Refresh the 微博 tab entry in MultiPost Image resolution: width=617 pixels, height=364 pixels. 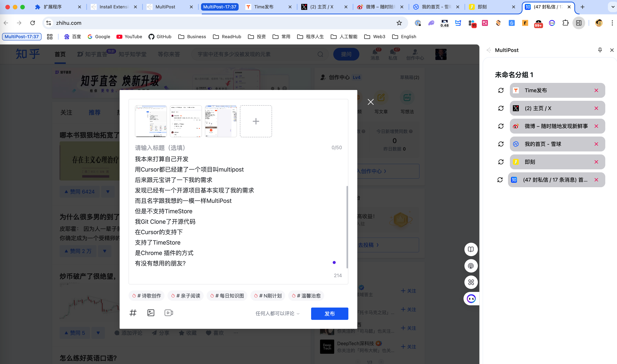pos(501,126)
